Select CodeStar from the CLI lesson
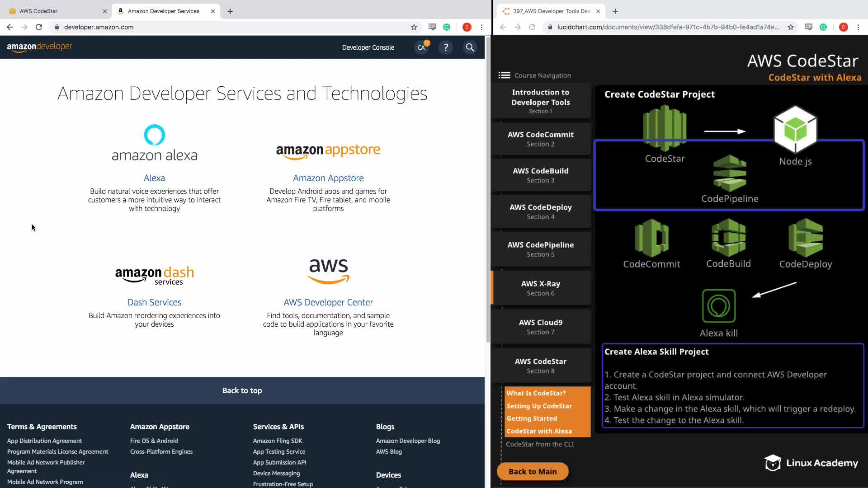This screenshot has height=488, width=868. coord(540,444)
